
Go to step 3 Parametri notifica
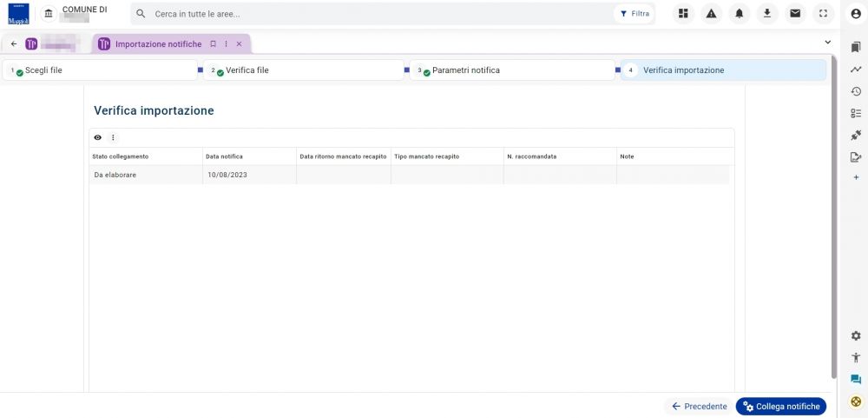(513, 70)
